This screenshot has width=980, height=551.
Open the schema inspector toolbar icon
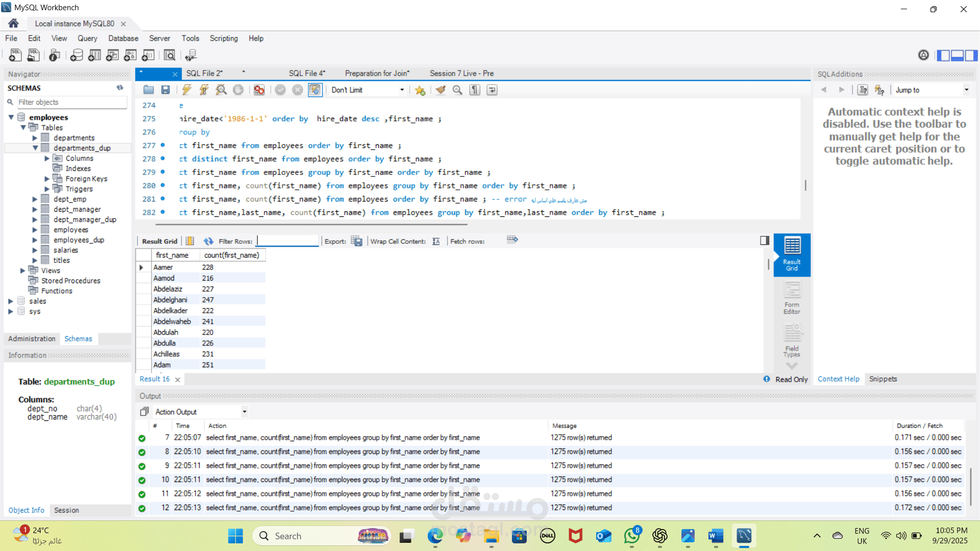(x=55, y=55)
